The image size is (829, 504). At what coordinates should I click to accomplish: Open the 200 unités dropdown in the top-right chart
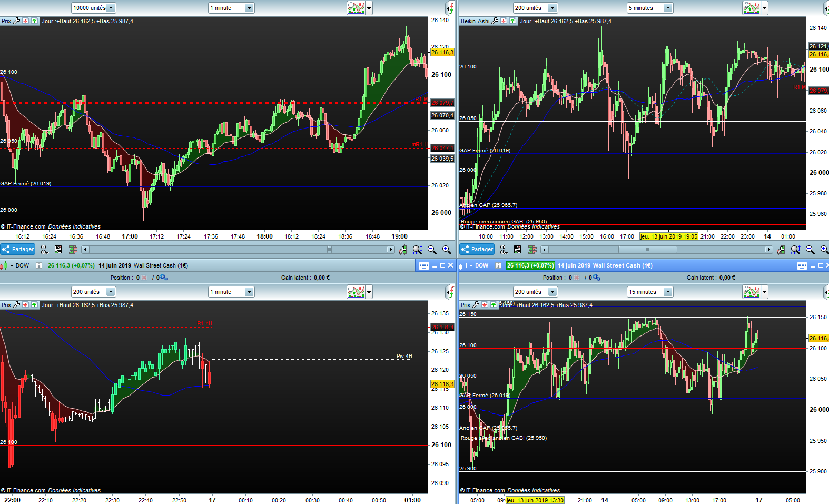tap(535, 8)
